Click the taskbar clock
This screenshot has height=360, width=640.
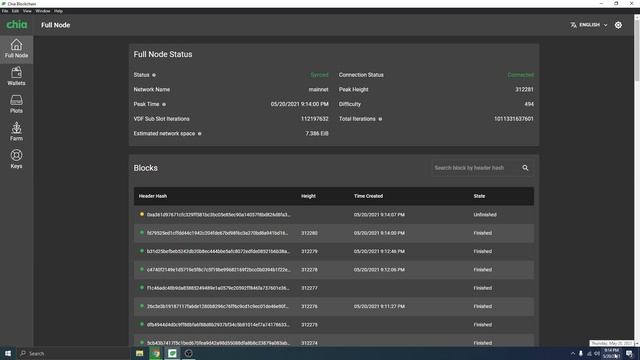(611, 353)
